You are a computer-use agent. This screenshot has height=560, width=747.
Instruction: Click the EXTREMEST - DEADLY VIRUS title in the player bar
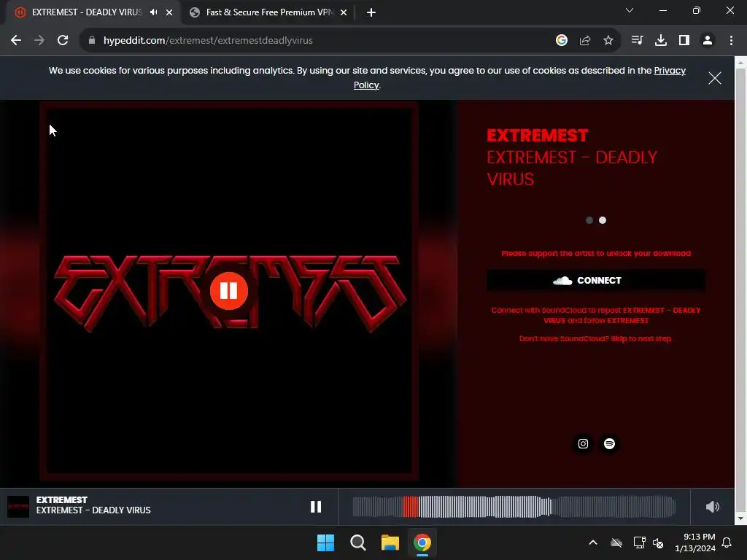coord(93,510)
